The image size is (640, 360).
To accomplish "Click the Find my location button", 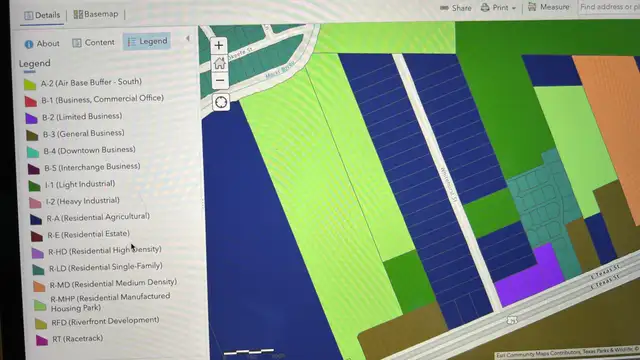I will click(x=221, y=102).
